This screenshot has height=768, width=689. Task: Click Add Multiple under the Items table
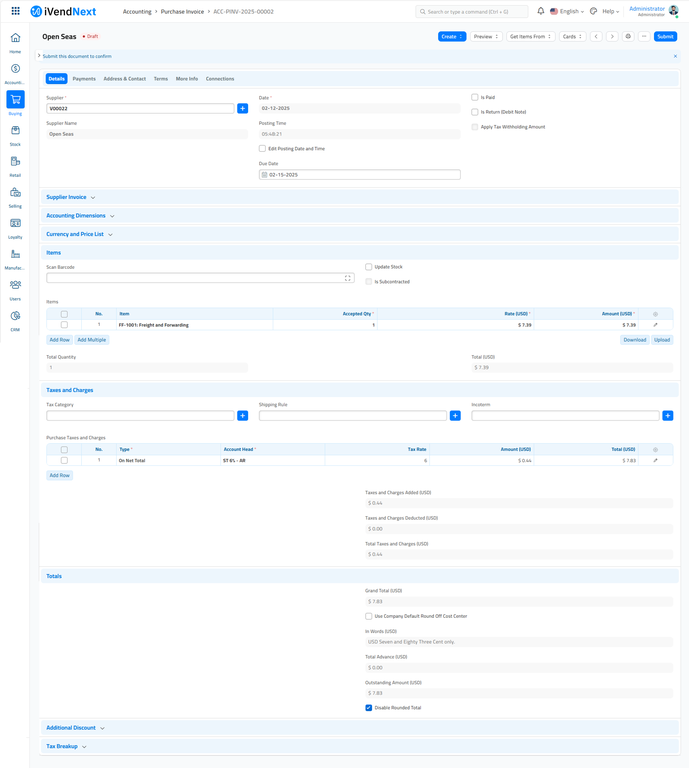click(92, 340)
